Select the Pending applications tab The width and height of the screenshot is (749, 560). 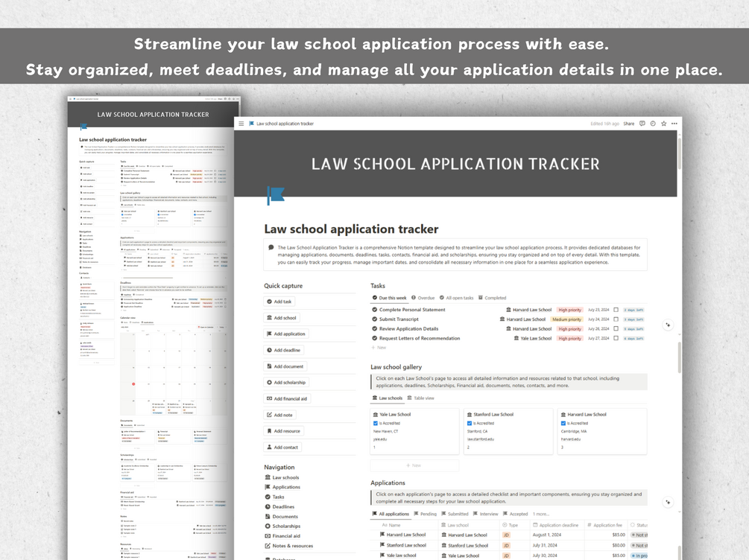[425, 514]
